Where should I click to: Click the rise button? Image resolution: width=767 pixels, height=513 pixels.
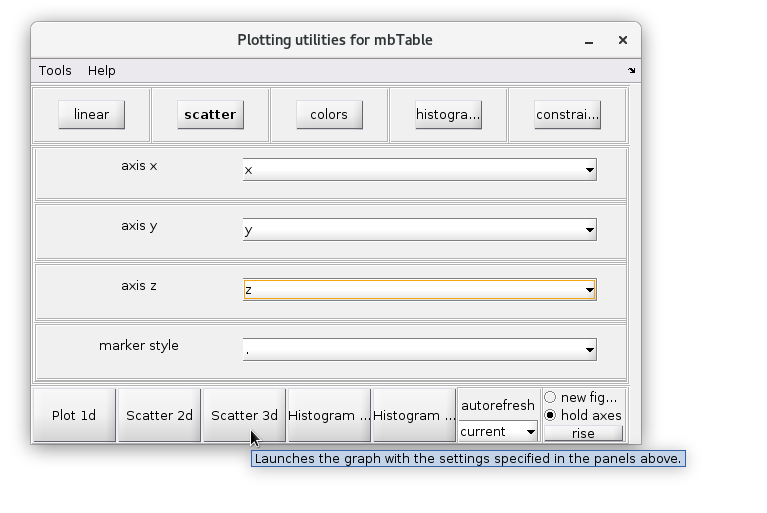[x=583, y=434]
